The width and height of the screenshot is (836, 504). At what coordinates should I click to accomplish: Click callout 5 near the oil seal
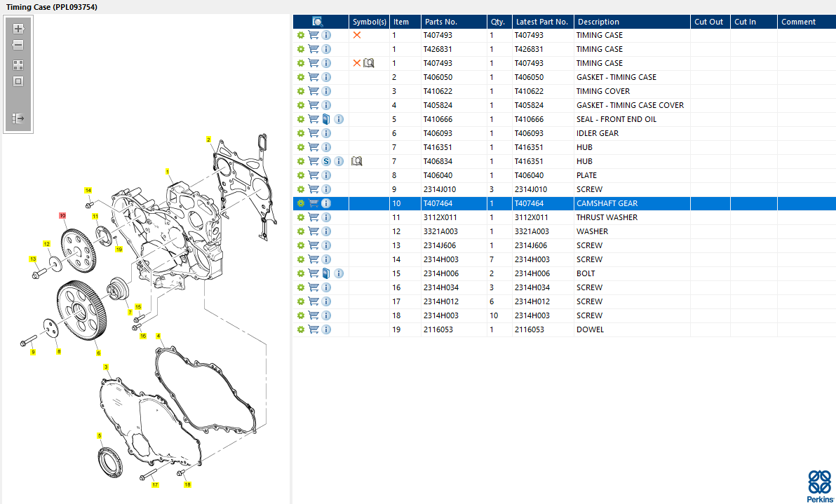[99, 436]
